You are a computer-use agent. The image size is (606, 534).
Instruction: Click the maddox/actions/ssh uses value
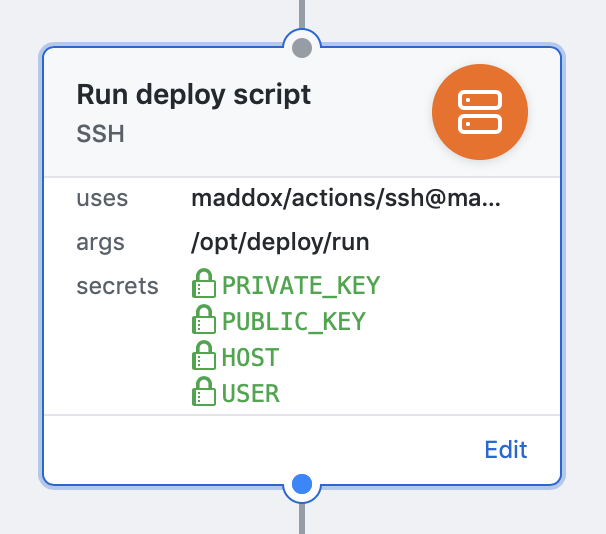pos(345,198)
